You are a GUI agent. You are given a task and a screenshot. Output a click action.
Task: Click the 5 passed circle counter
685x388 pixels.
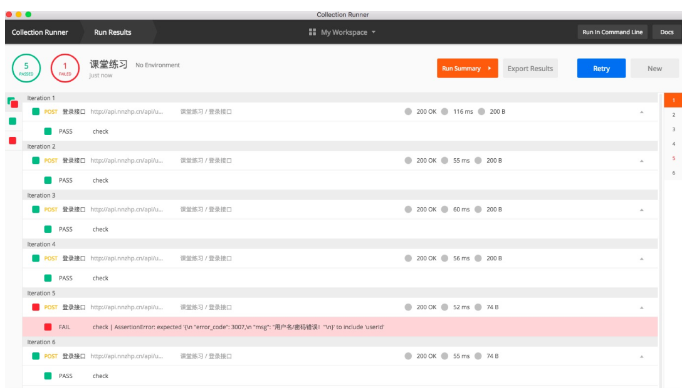point(26,68)
